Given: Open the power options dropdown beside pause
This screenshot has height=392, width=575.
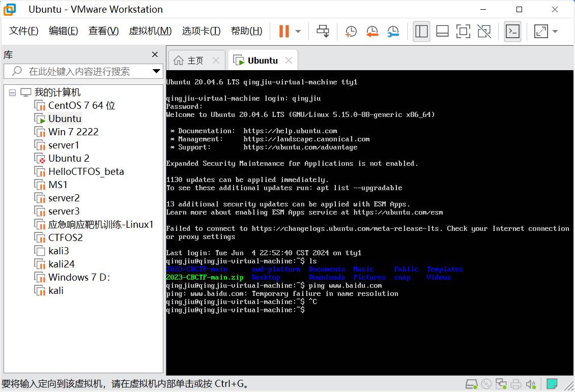Looking at the screenshot, I should click(298, 32).
